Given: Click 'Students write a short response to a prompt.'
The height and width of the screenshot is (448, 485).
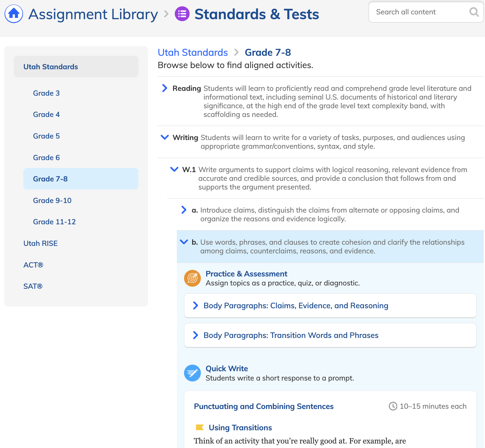Looking at the screenshot, I should [x=280, y=378].
